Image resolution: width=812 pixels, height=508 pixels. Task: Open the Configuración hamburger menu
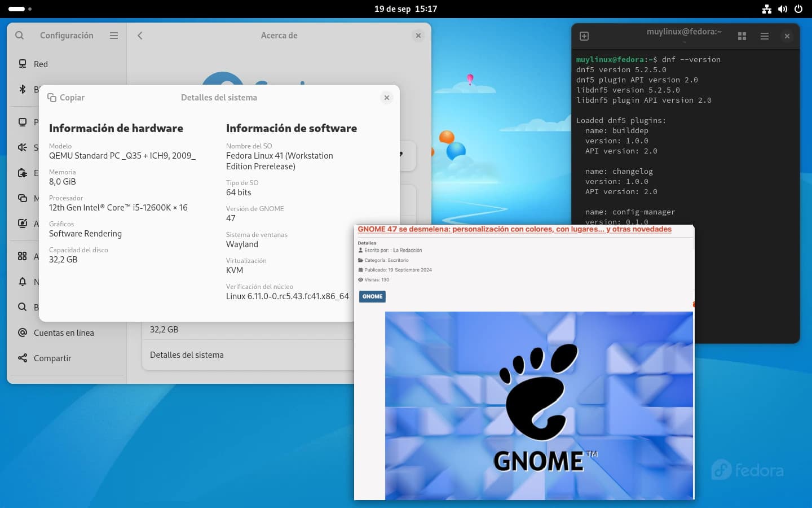[114, 36]
